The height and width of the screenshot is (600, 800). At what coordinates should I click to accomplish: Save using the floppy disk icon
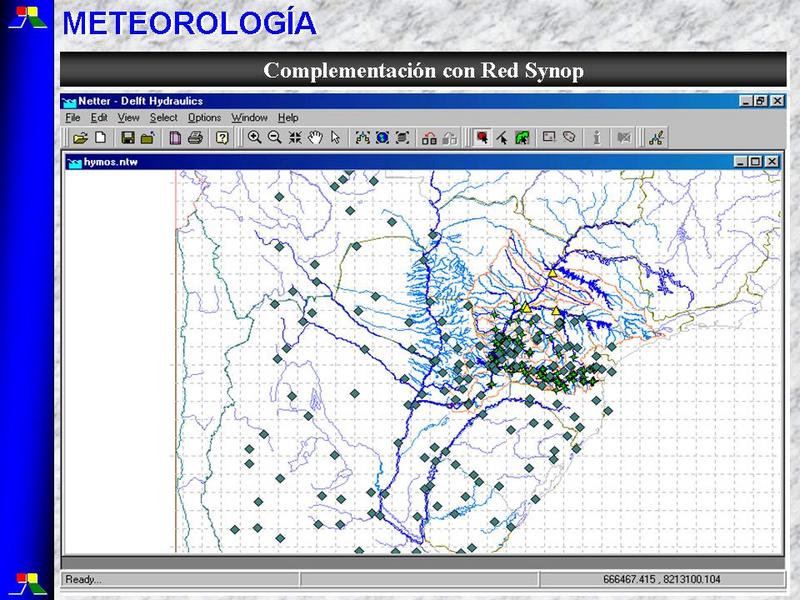128,138
